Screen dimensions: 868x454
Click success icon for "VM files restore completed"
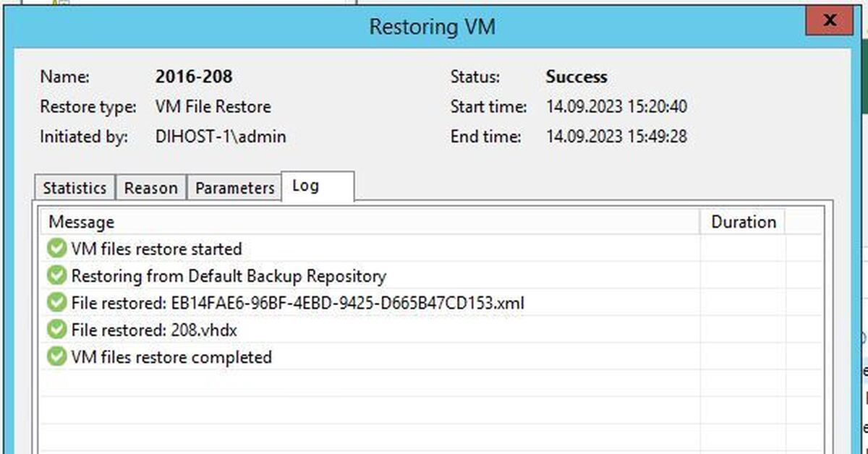[56, 356]
